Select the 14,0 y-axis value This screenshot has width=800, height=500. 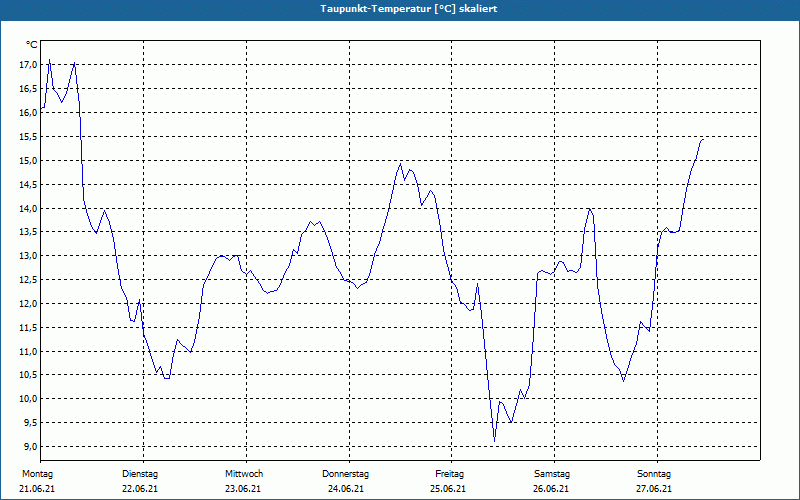[x=29, y=208]
